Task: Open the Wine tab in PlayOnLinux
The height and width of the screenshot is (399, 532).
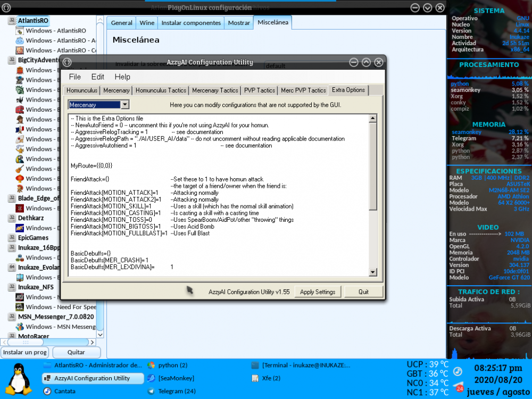Action: (x=147, y=23)
